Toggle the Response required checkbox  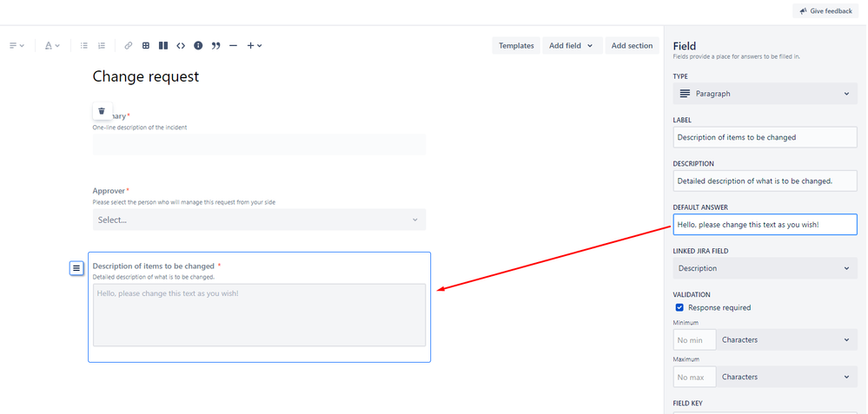coord(679,307)
